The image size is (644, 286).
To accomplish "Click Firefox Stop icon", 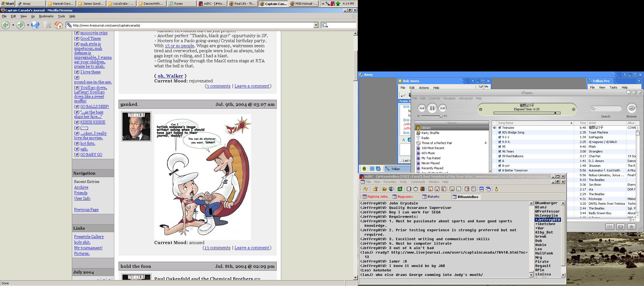I will coord(48,25).
